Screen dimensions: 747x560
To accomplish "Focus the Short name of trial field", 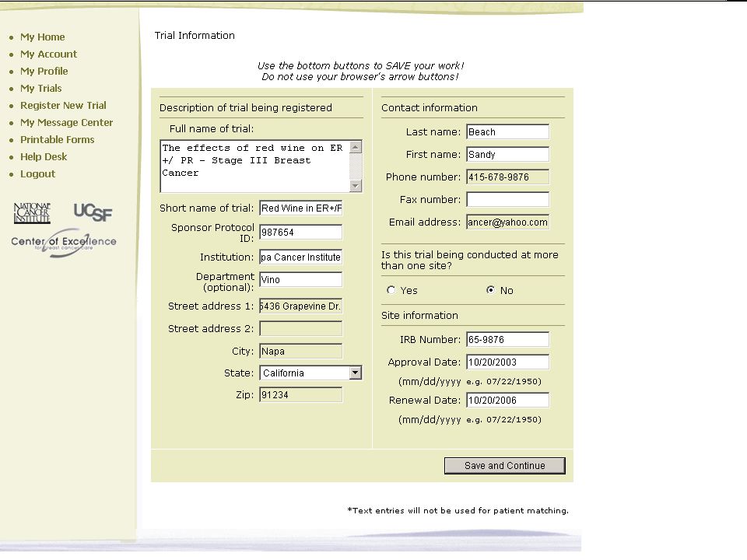I will 301,208.
